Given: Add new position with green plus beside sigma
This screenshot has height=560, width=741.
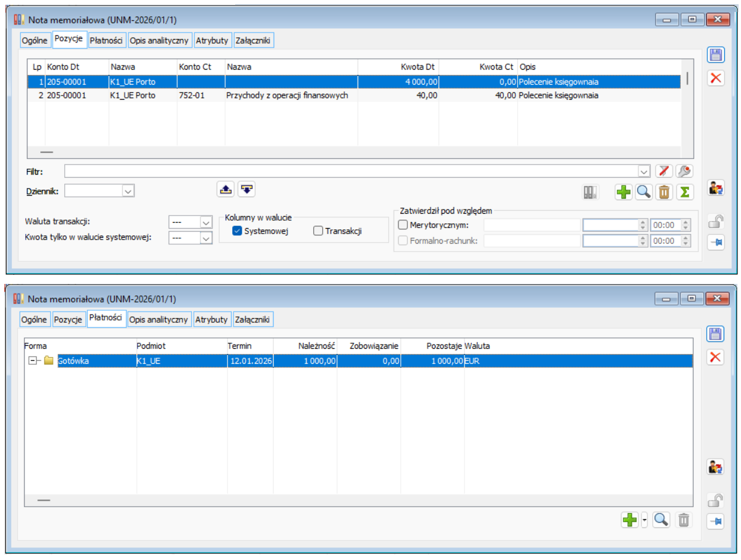Looking at the screenshot, I should (x=624, y=192).
